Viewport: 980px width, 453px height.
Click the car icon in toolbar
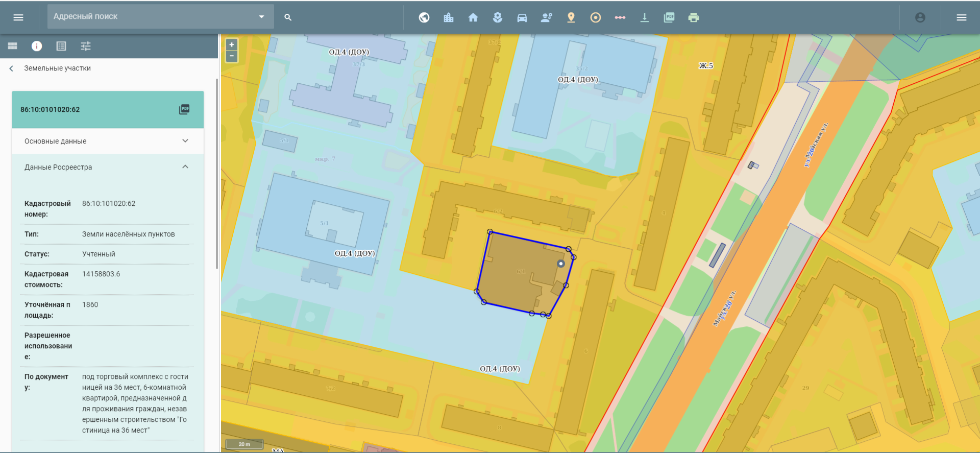(x=522, y=17)
